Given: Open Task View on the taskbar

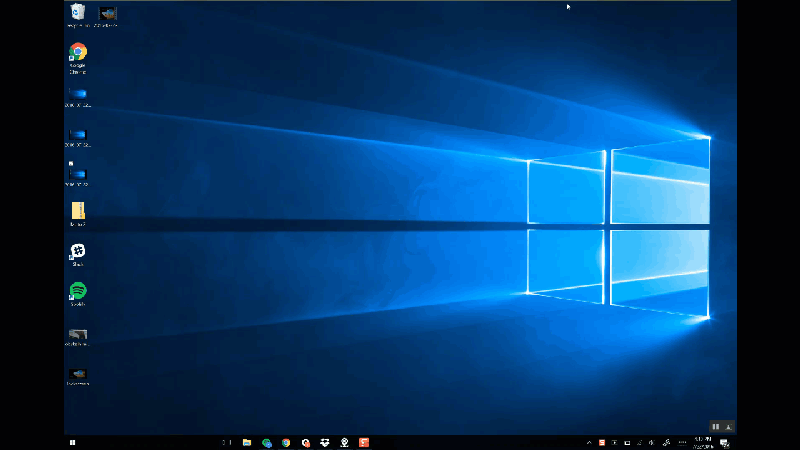Looking at the screenshot, I should pyautogui.click(x=227, y=442).
